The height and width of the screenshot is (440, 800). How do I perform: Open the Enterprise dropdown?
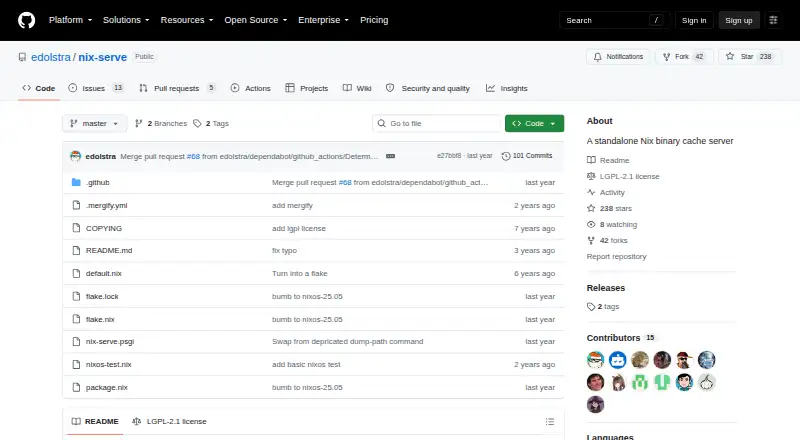pyautogui.click(x=323, y=20)
